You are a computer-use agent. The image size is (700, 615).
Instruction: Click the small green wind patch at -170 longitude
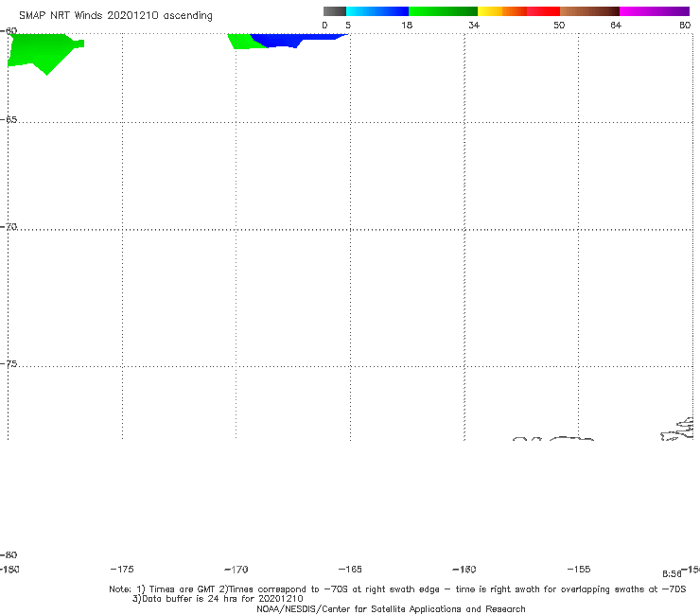coord(243,42)
